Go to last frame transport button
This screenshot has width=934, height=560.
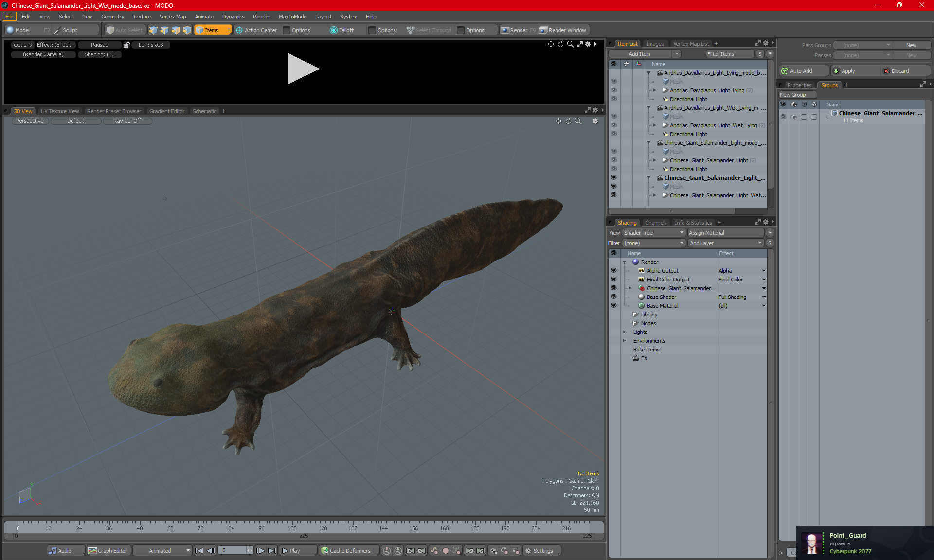[x=272, y=551]
